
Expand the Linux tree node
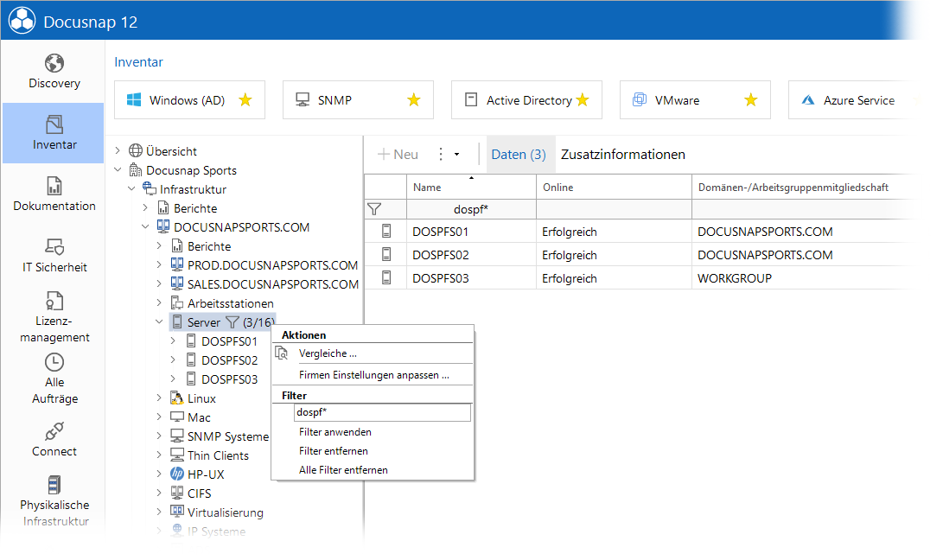[x=159, y=398]
